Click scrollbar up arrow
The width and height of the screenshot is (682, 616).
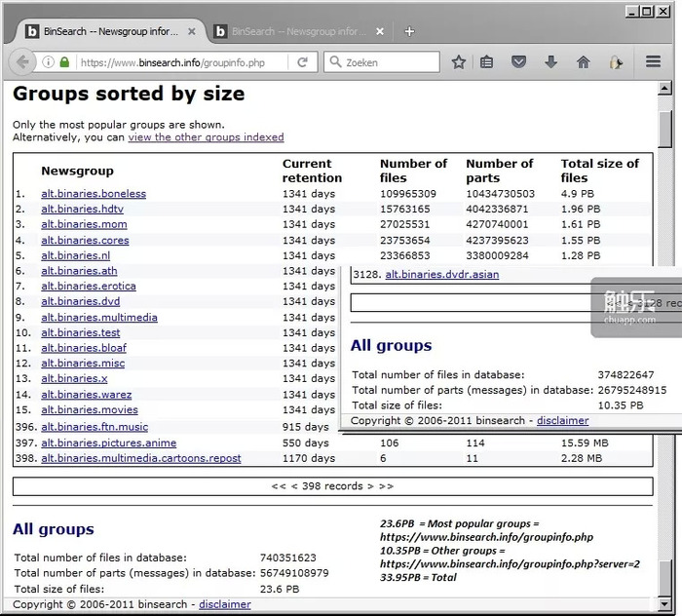(664, 89)
